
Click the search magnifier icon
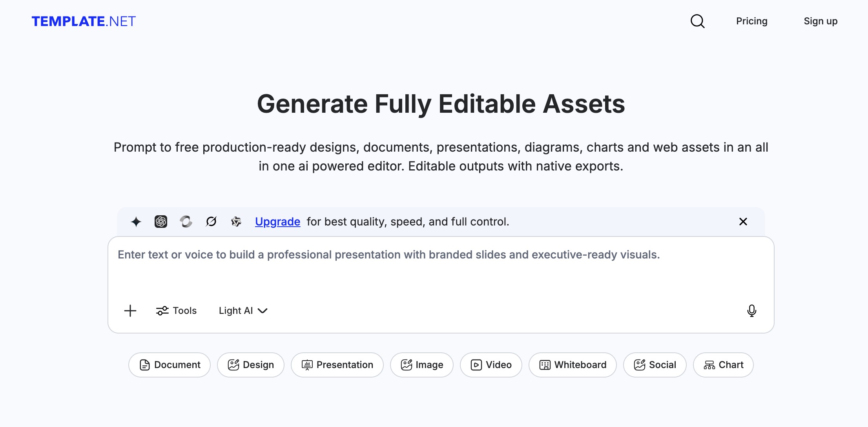point(697,21)
